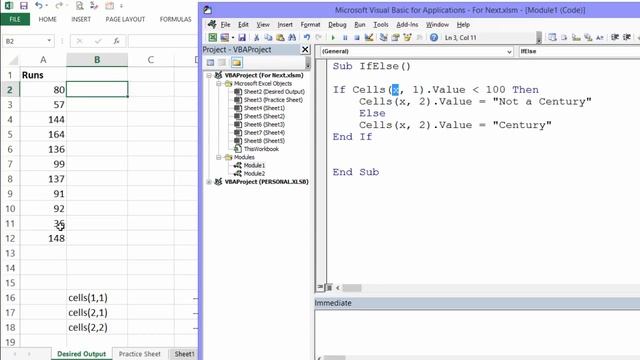This screenshot has width=640, height=360.
Task: Open the Add-Ins menu in VBA editor
Action: pyautogui.click(x=407, y=24)
